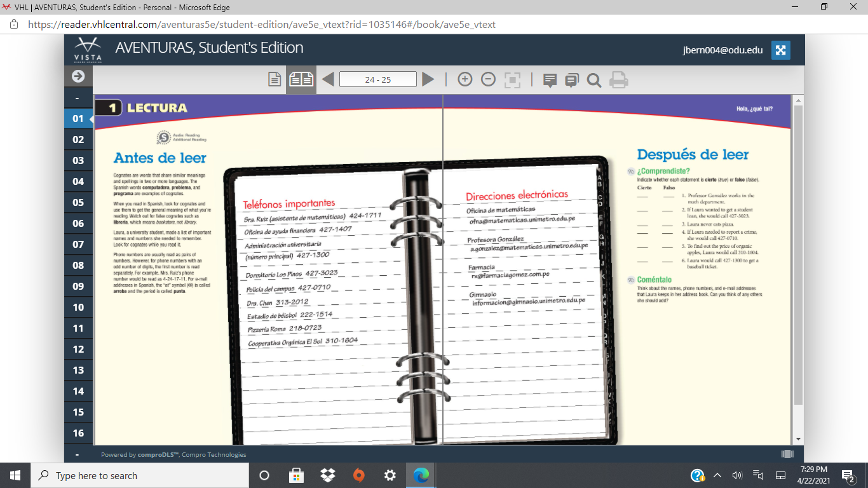Click the Coméntalo activity icon
The image size is (868, 488).
[x=631, y=280]
